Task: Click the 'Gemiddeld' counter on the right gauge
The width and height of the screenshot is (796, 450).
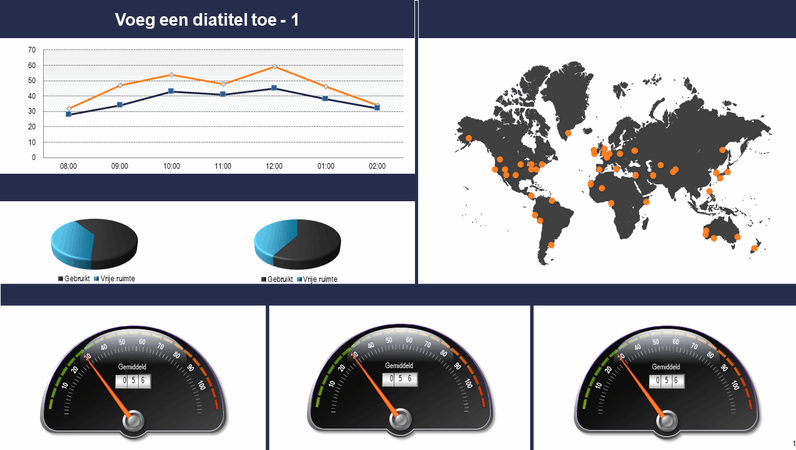Action: tap(667, 380)
